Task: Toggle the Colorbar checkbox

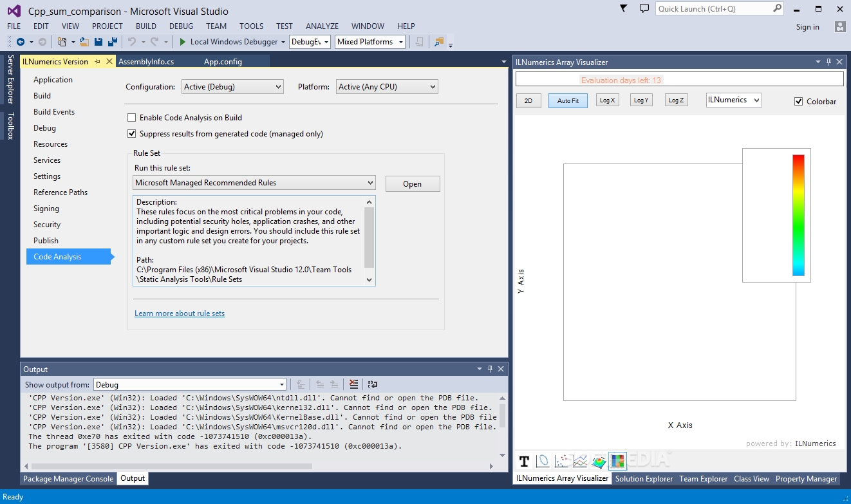Action: pos(799,101)
